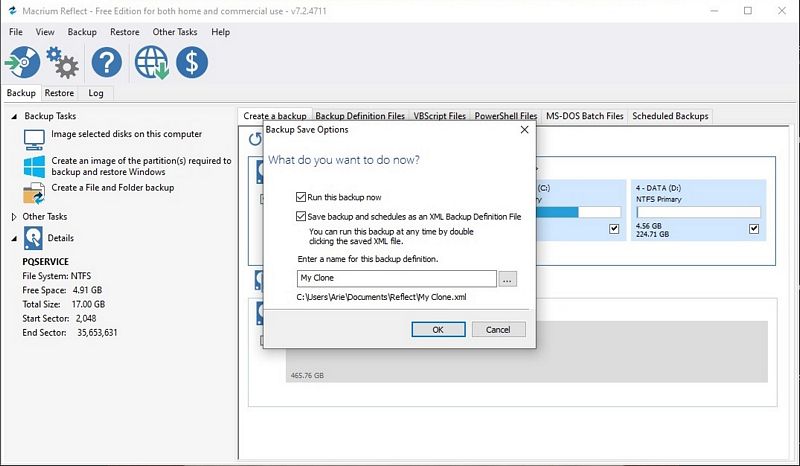Open the Help menu

[220, 32]
